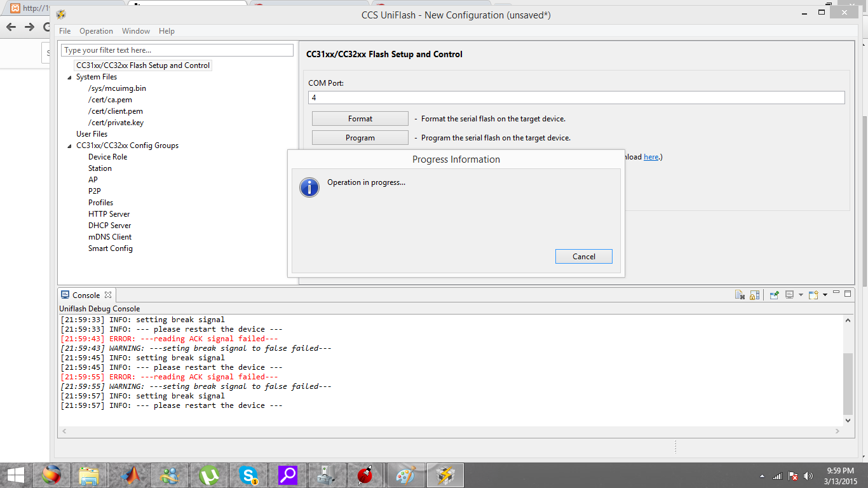The image size is (868, 488).
Task: Click the console vertical scrollbar down arrow
Action: [x=848, y=420]
